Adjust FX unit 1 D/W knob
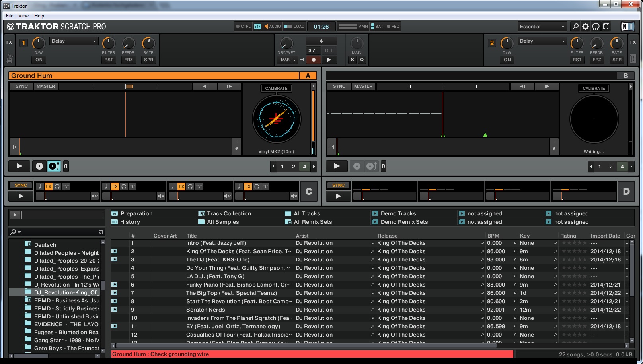Screen dimensions: 643x364 click(39, 43)
